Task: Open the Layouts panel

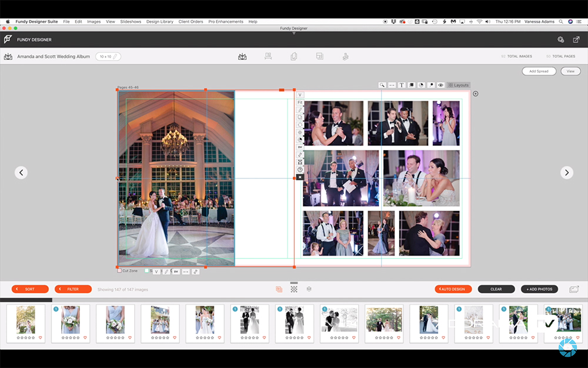Action: click(459, 85)
